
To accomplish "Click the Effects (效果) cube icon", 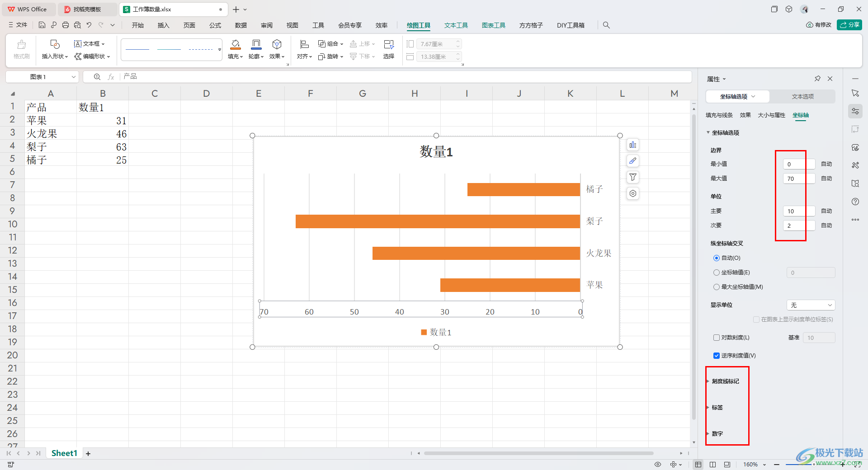I will tap(277, 45).
